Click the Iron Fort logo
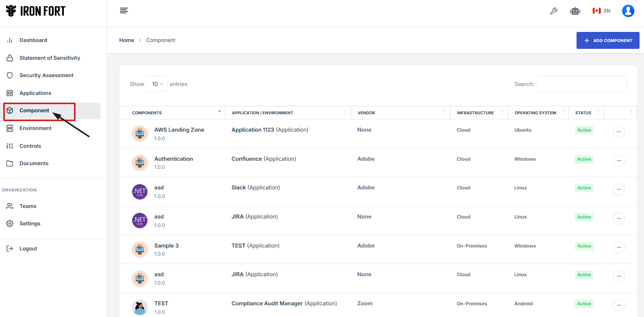The height and width of the screenshot is (317, 644). tap(36, 11)
